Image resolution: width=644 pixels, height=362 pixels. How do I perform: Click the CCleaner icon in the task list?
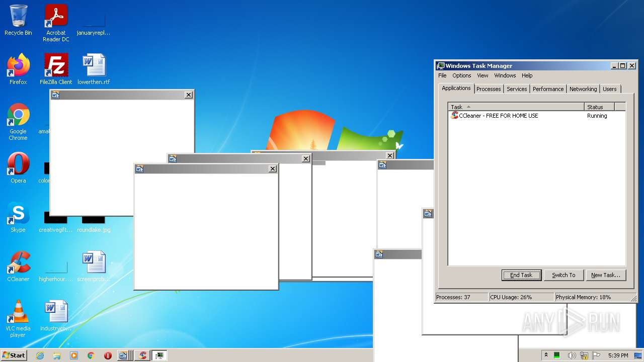(455, 115)
